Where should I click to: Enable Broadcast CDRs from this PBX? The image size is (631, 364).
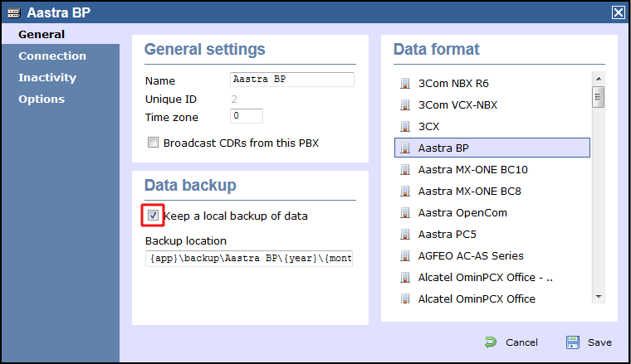click(153, 143)
